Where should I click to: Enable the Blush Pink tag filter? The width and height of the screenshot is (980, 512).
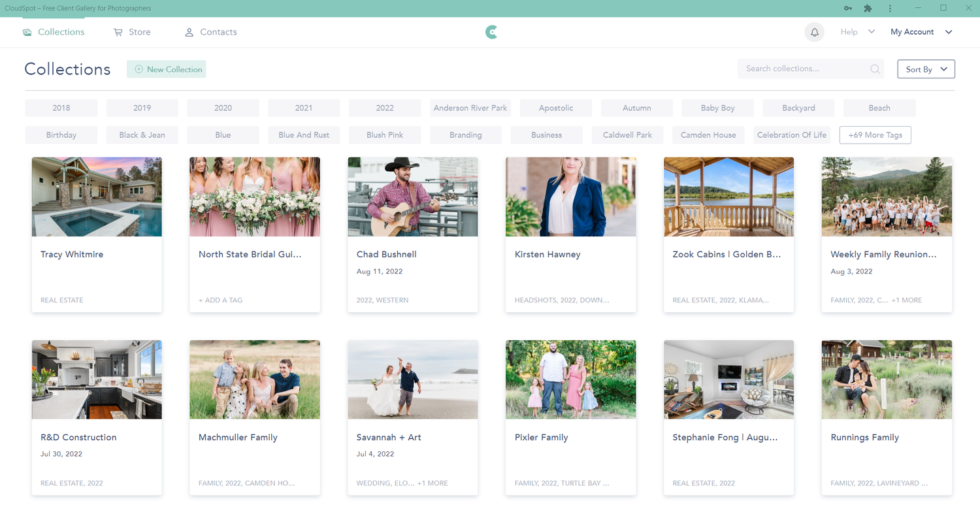[384, 135]
